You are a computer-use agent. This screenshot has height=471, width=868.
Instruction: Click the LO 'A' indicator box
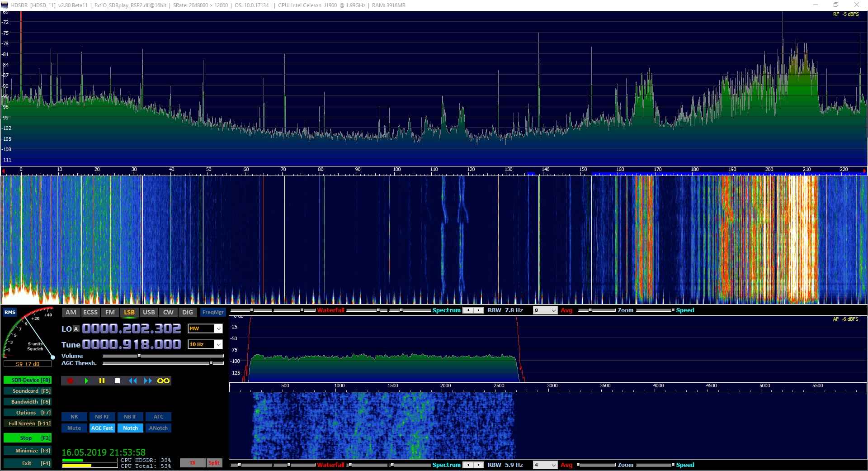(x=76, y=329)
